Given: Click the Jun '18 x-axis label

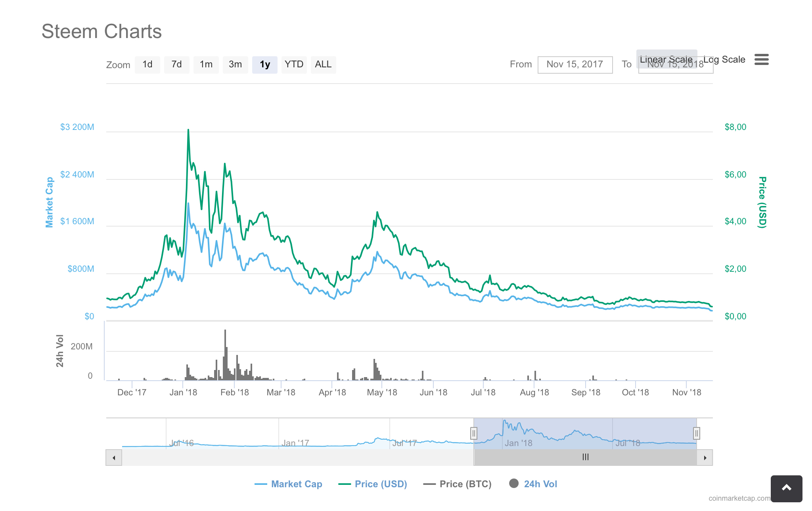Looking at the screenshot, I should point(433,393).
